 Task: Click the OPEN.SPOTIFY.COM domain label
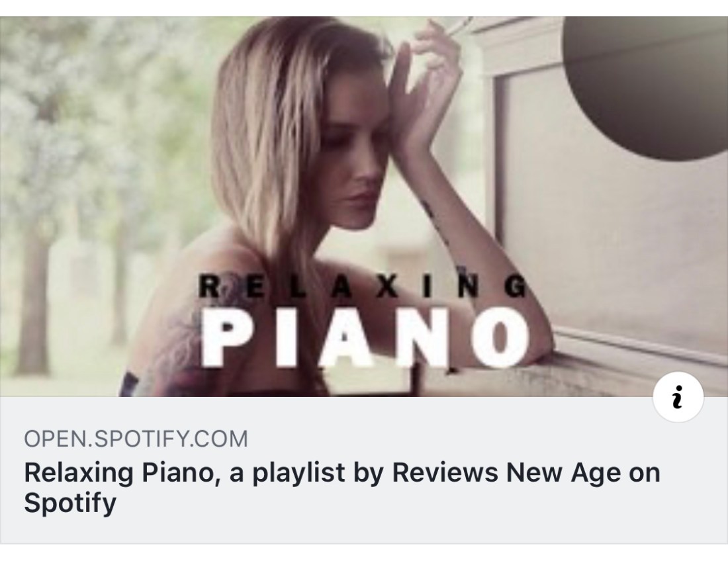click(136, 439)
